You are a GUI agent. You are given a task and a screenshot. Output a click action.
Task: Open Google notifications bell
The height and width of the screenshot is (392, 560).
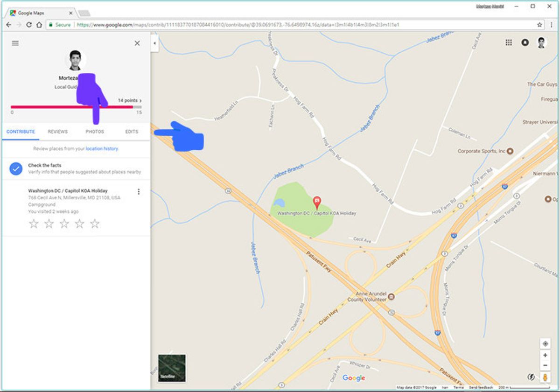(x=525, y=42)
